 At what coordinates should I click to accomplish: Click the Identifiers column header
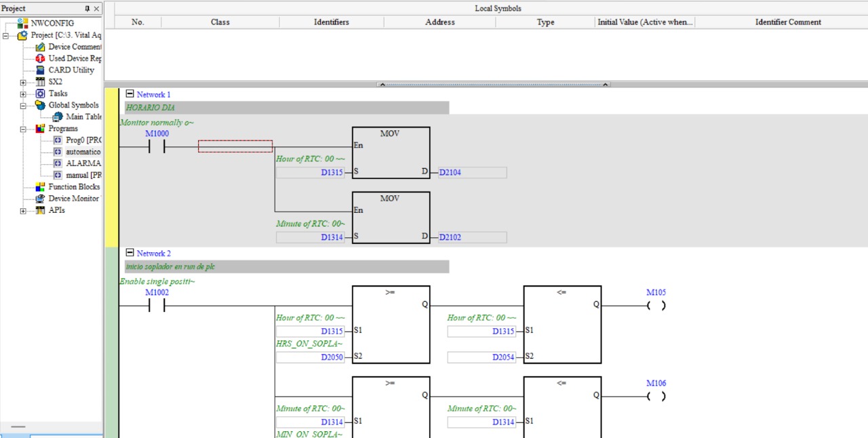[x=332, y=22]
